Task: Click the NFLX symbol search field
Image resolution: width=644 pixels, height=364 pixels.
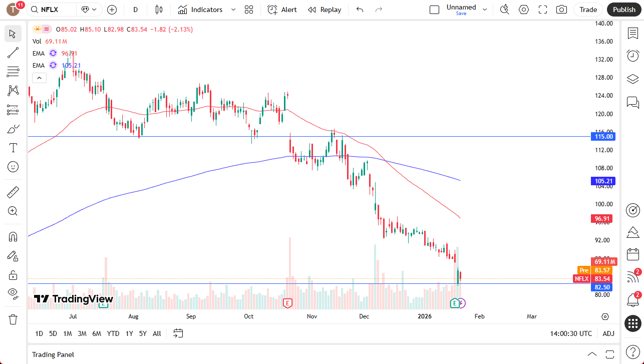Action: [x=52, y=10]
